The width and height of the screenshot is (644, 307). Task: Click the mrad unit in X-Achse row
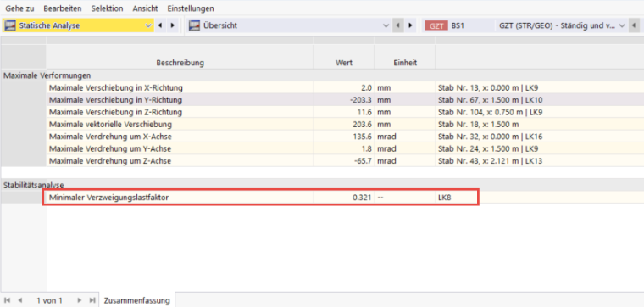coord(405,137)
